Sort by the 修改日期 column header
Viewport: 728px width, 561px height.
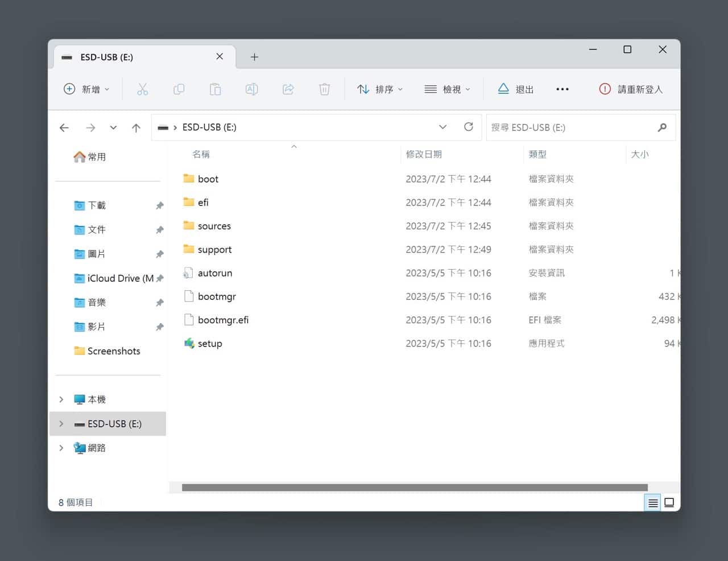(x=424, y=154)
